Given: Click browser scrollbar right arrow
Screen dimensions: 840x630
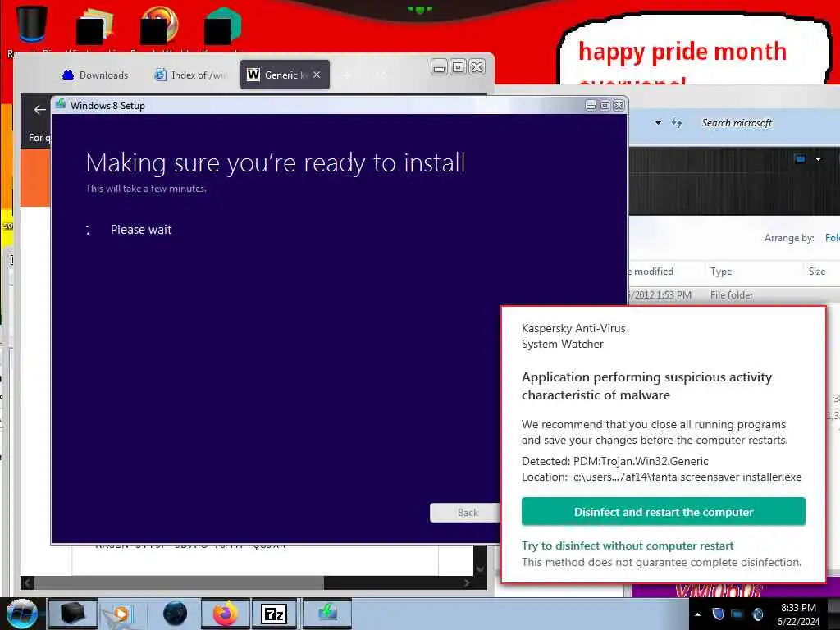Looking at the screenshot, I should 467,582.
